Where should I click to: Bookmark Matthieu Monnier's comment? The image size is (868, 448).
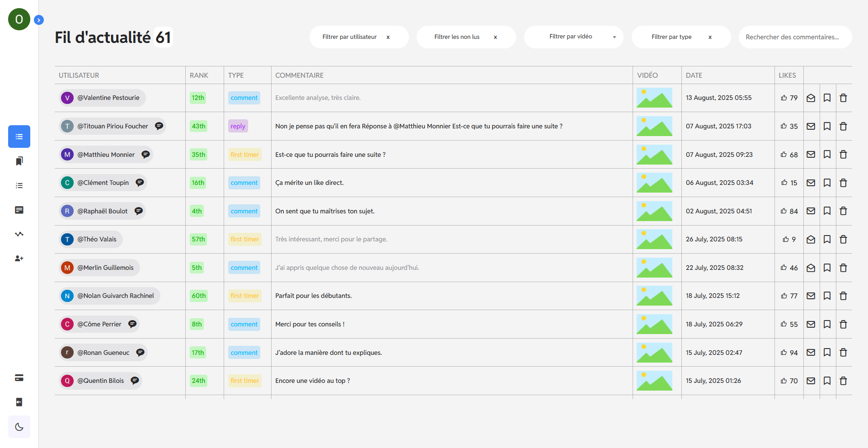click(x=827, y=154)
